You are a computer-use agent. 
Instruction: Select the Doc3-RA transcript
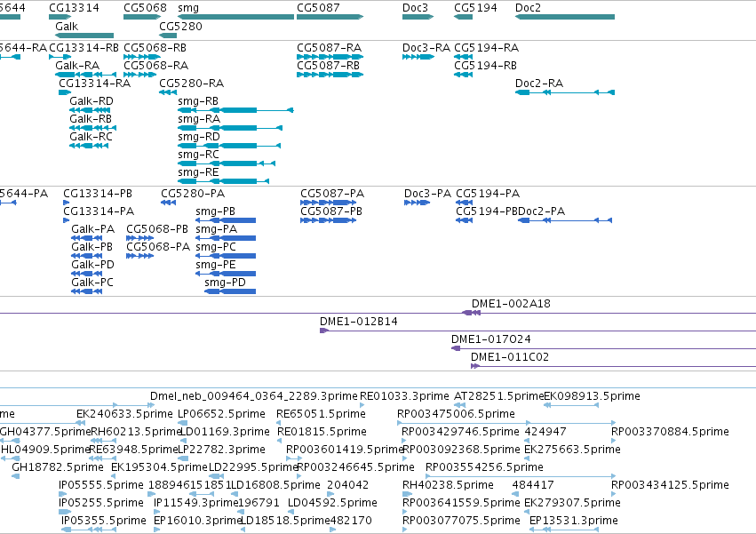(x=418, y=57)
